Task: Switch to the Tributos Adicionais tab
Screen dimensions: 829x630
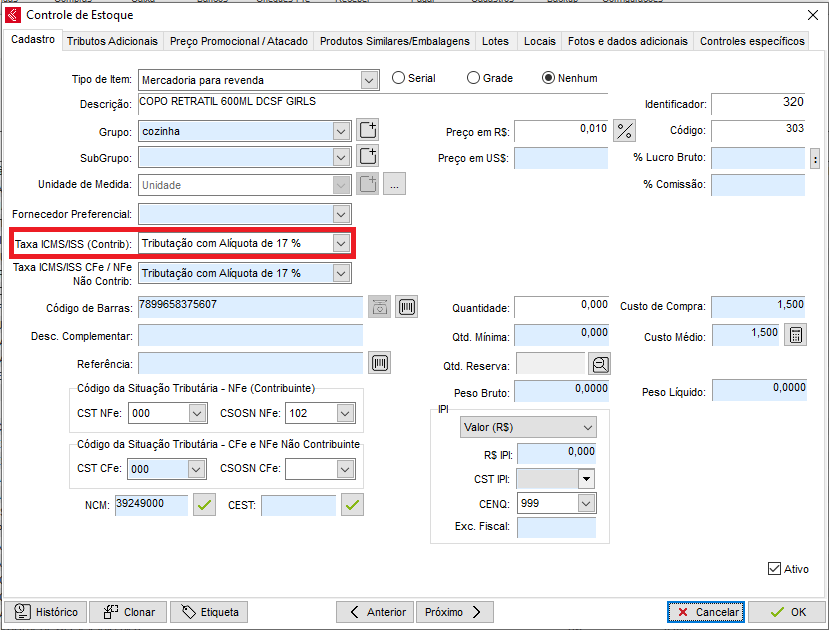Action: 112,41
